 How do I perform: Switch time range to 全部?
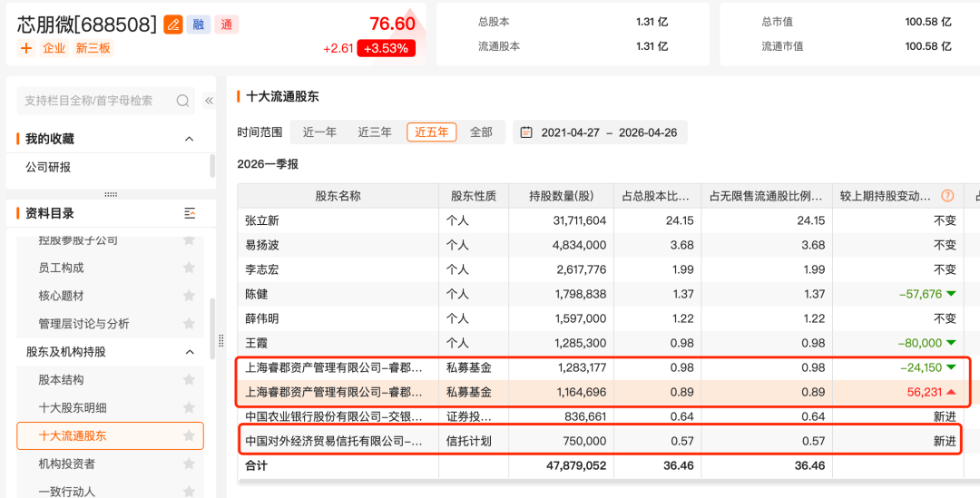481,132
